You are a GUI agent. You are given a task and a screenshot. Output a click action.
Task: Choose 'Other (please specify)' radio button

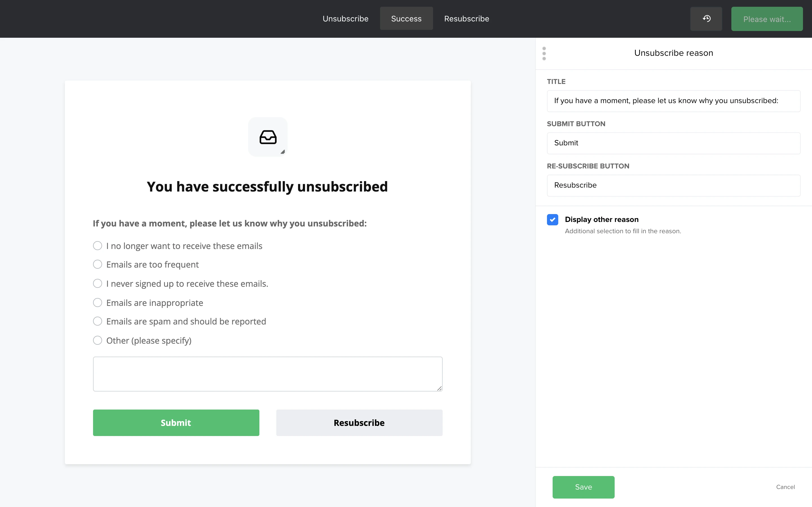tap(98, 341)
